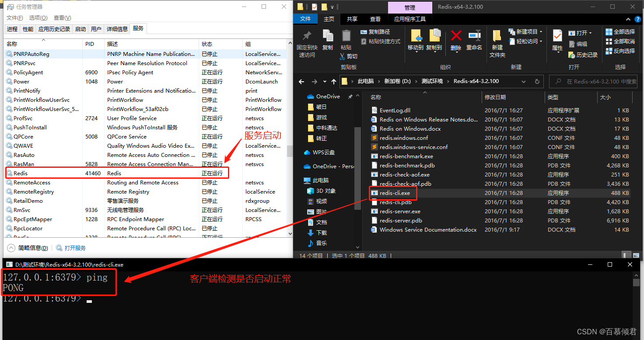Click the redis.windows.conf file icon

tap(374, 138)
